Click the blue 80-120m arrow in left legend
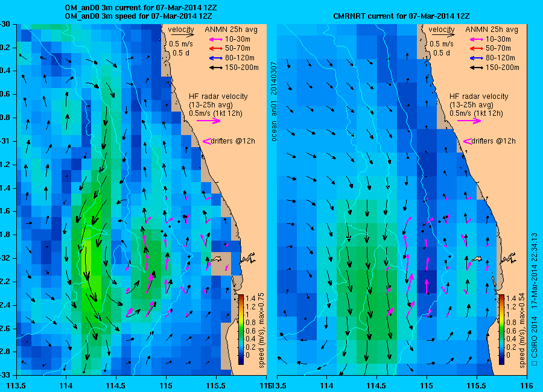This screenshot has width=543, height=392. coord(216,58)
